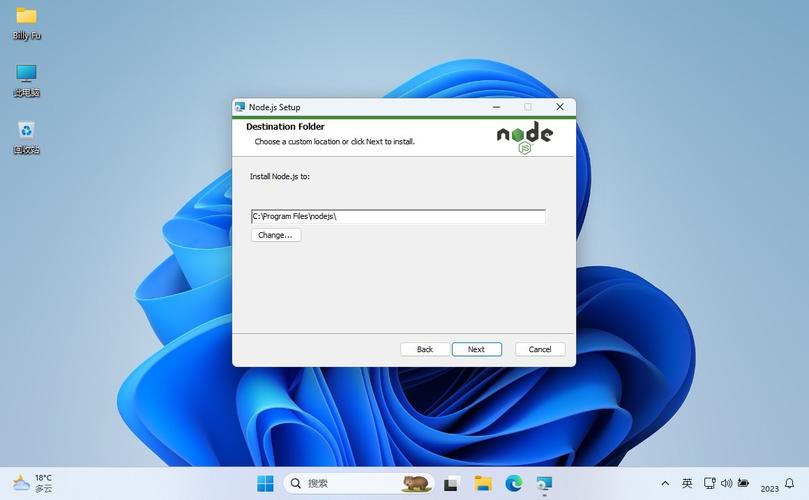Viewport: 809px width, 500px height.
Task: Open Task View from the taskbar
Action: [451, 483]
